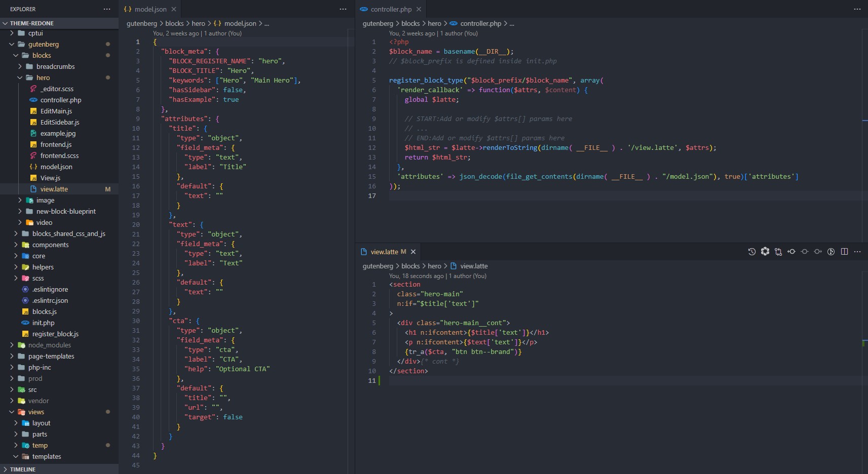
Task: Switch to the controller.php tab
Action: [390, 9]
